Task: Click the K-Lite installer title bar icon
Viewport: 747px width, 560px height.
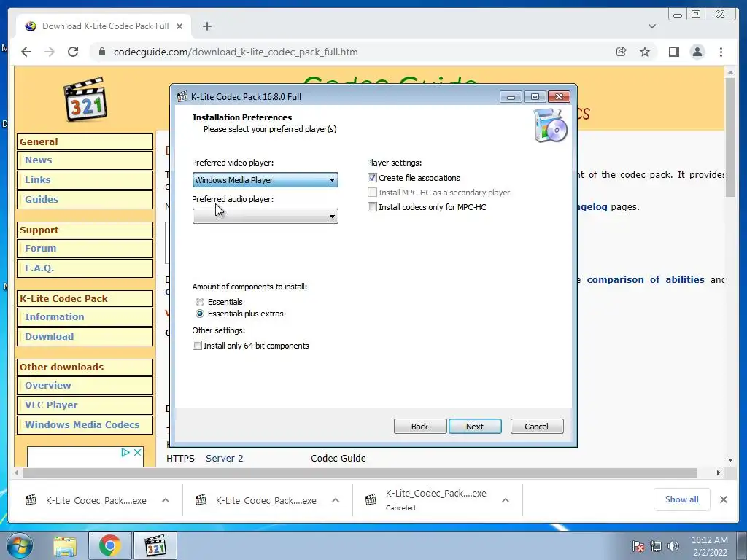Action: click(182, 97)
